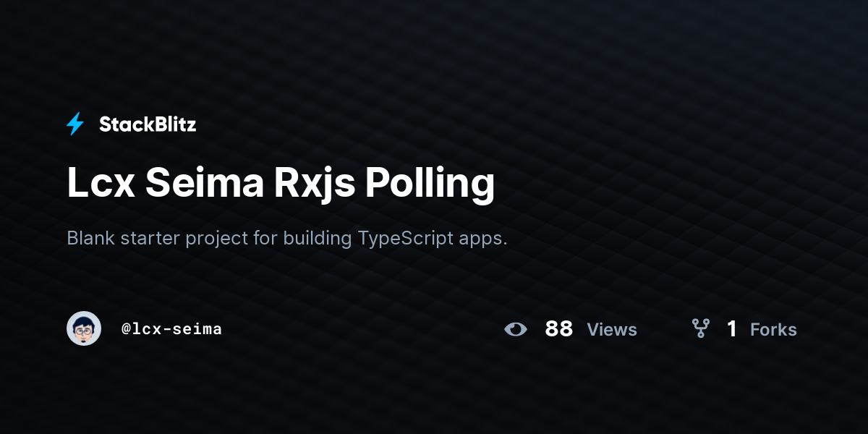Click the eye icon beside view count
868x434 pixels.
516,329
